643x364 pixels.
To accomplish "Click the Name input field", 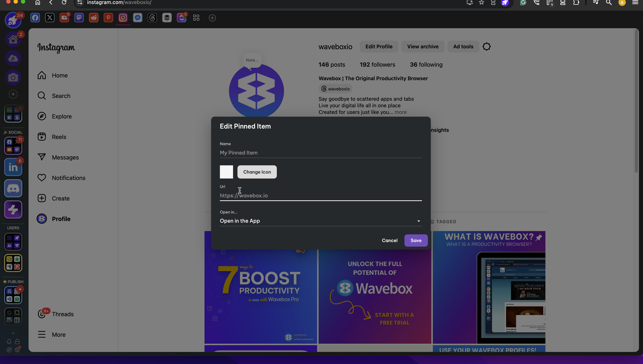I will [x=321, y=153].
